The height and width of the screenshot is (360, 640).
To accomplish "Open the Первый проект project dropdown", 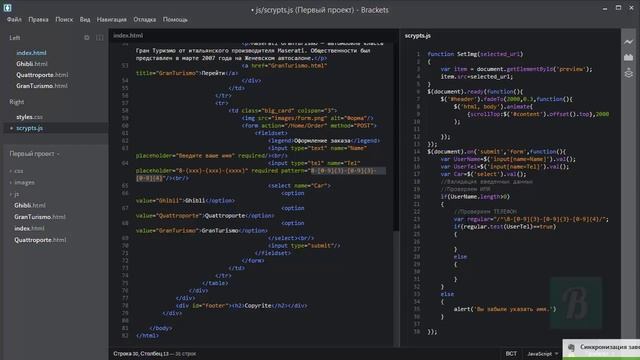I will 34,154.
